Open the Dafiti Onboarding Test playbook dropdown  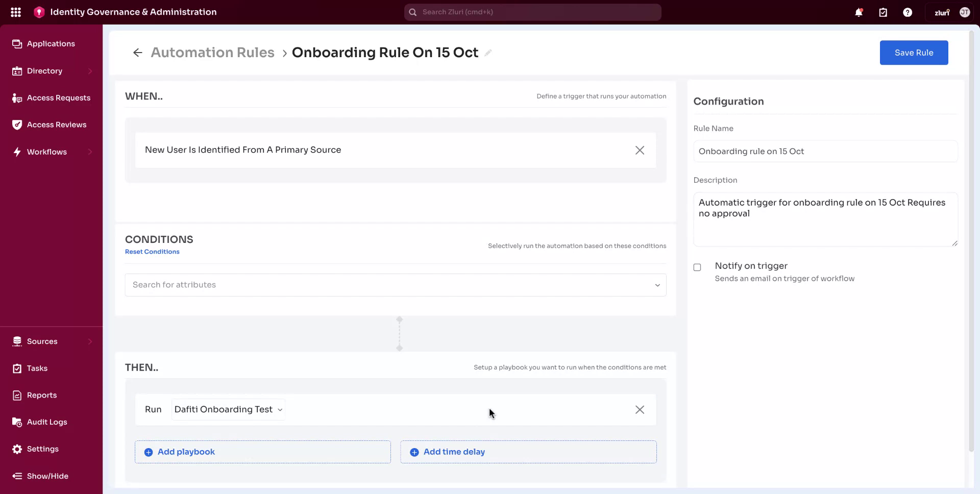(x=228, y=409)
